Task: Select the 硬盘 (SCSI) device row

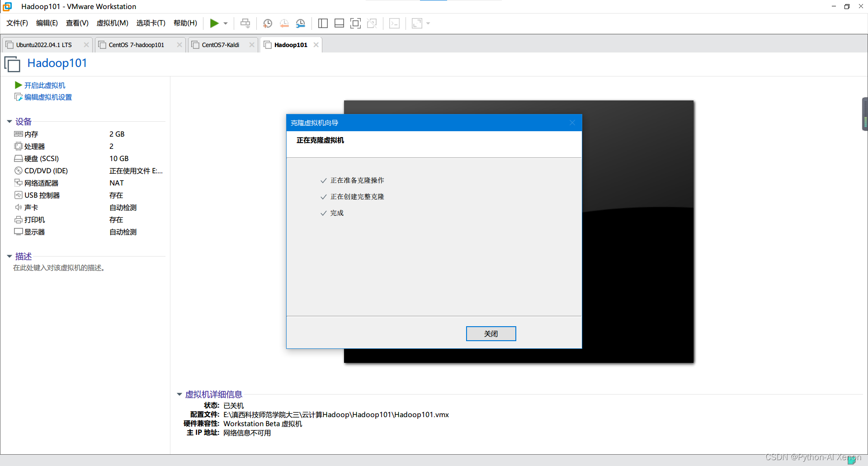Action: coord(89,159)
